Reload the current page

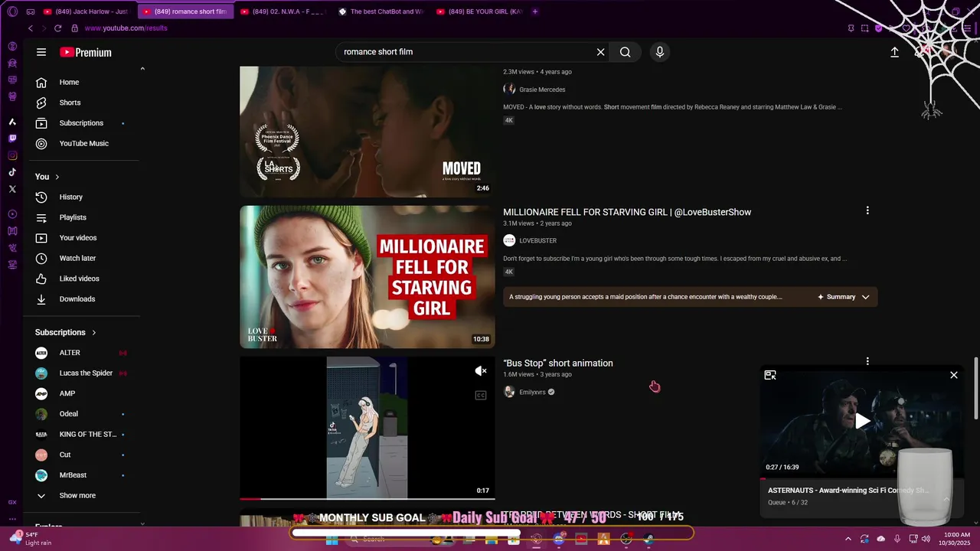57,28
